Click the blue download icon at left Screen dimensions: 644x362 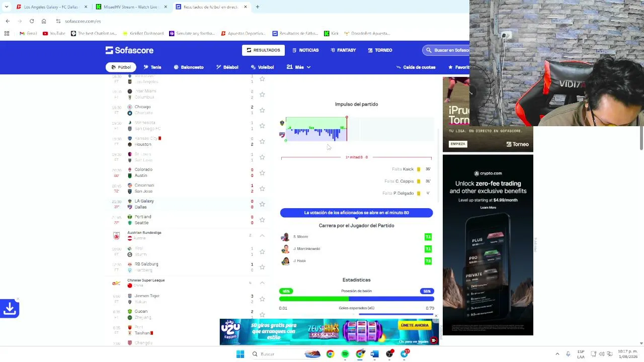[10, 309]
